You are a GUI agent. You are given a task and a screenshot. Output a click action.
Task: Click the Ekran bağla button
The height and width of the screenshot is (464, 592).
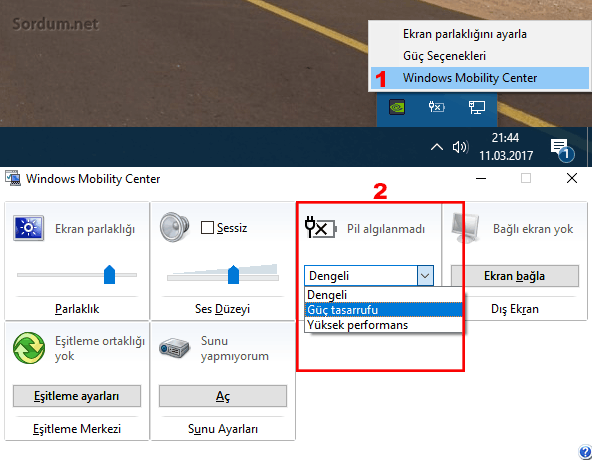click(x=515, y=276)
